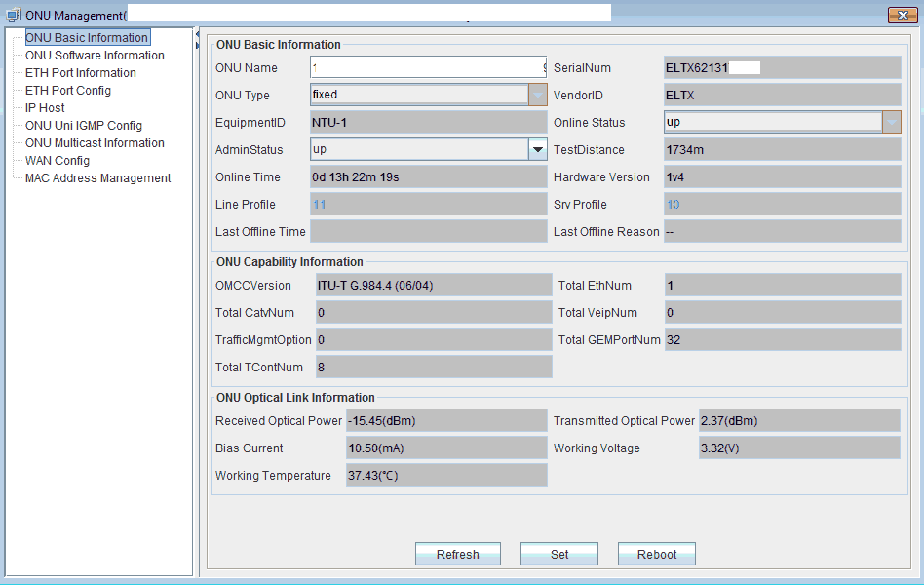Open the WAN Config page

pyautogui.click(x=58, y=161)
